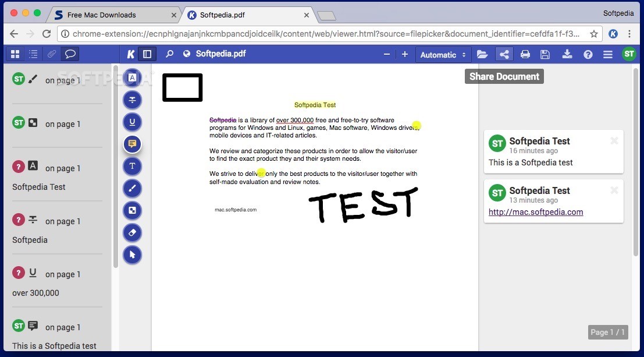Reload the page
This screenshot has height=357, width=644.
(47, 34)
